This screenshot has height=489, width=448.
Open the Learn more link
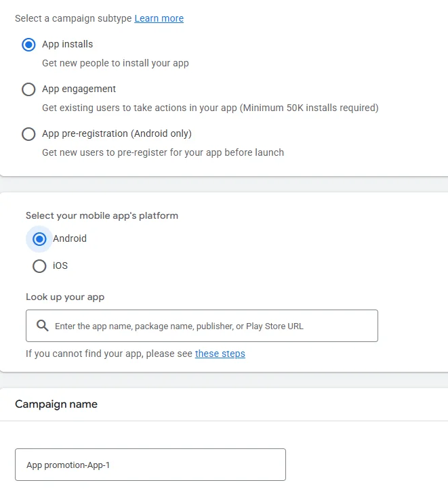159,18
